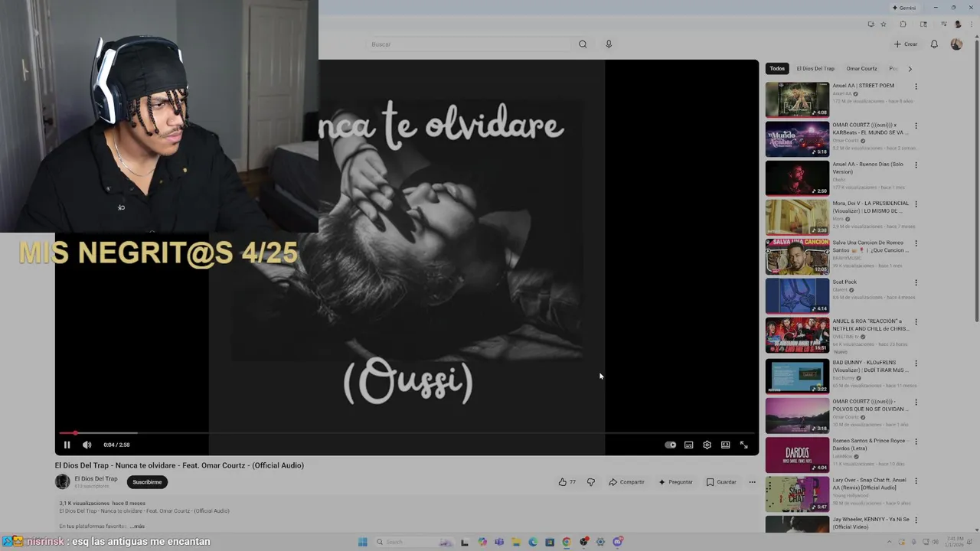Image resolution: width=980 pixels, height=551 pixels.
Task: Mute the video volume speaker icon
Action: [x=87, y=445]
